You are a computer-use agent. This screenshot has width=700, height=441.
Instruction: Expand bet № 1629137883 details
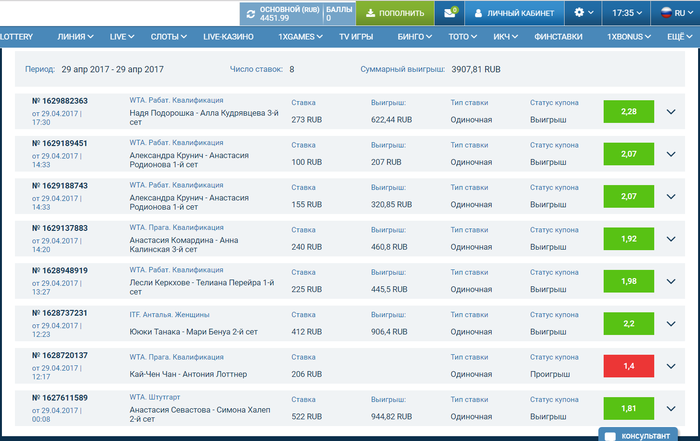671,239
